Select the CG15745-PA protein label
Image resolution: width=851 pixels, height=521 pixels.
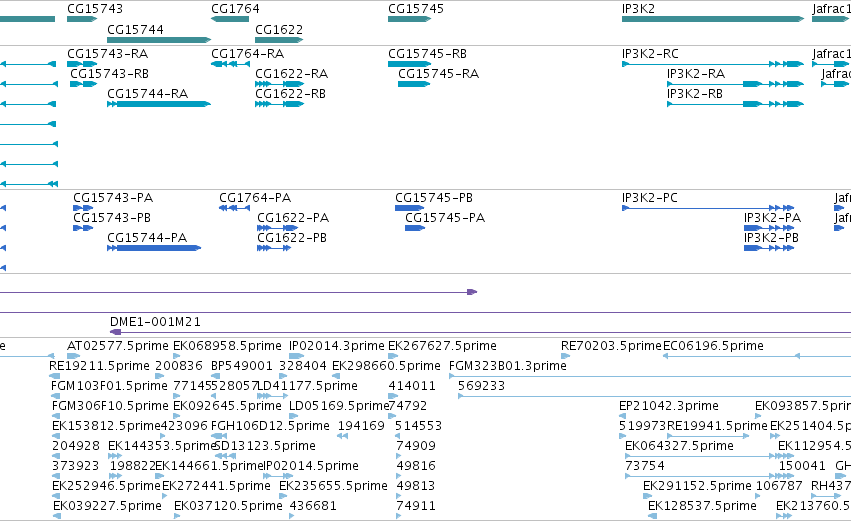[x=445, y=218]
